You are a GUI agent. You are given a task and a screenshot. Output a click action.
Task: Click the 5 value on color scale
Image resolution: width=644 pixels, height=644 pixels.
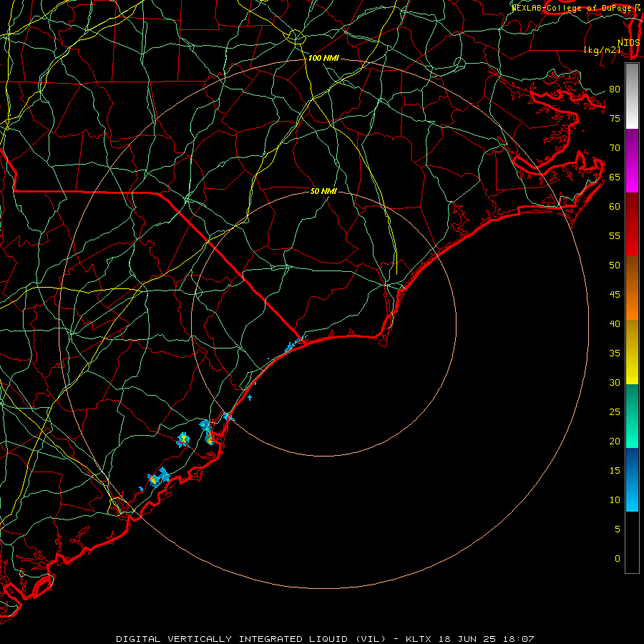click(618, 529)
